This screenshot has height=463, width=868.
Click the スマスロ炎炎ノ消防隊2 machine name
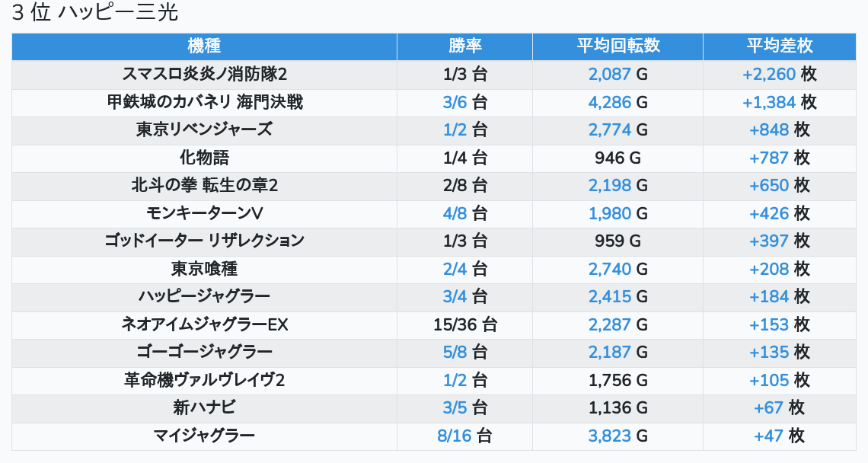pyautogui.click(x=204, y=74)
